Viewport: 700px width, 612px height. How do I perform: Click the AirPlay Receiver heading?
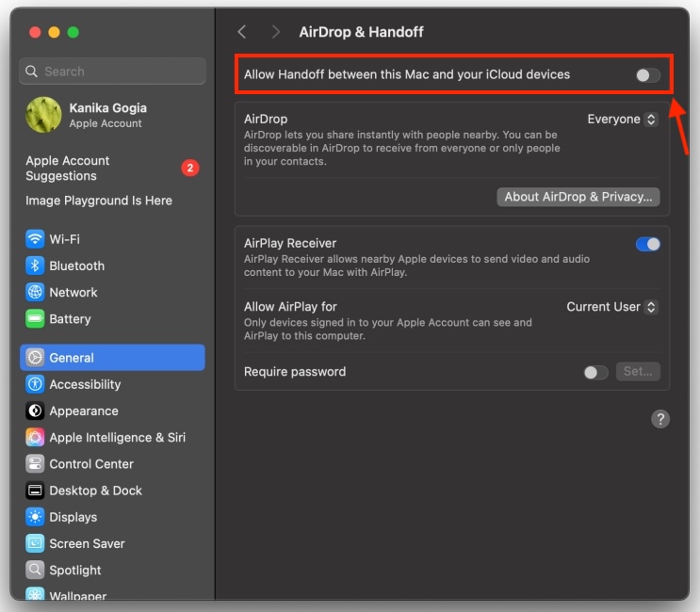290,244
